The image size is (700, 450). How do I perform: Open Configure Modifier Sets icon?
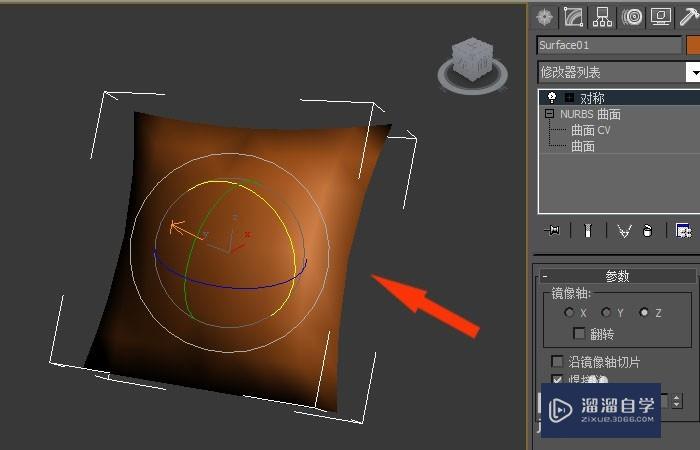683,231
